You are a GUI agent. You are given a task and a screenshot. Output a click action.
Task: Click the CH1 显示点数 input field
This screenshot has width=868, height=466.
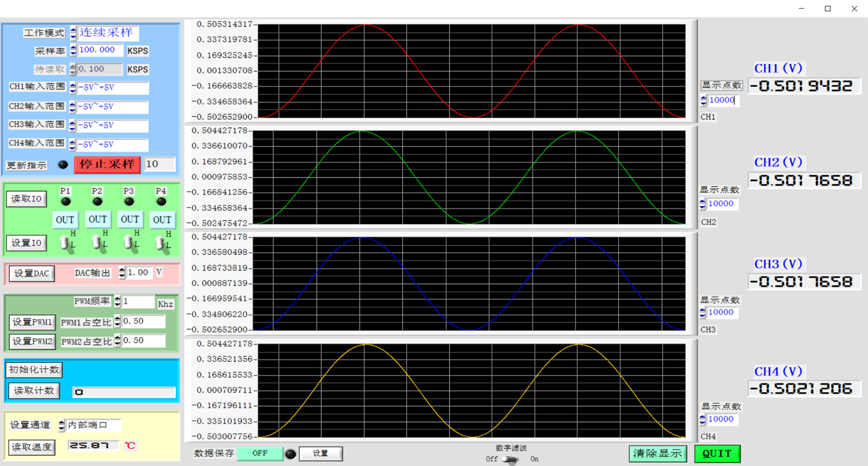point(723,101)
